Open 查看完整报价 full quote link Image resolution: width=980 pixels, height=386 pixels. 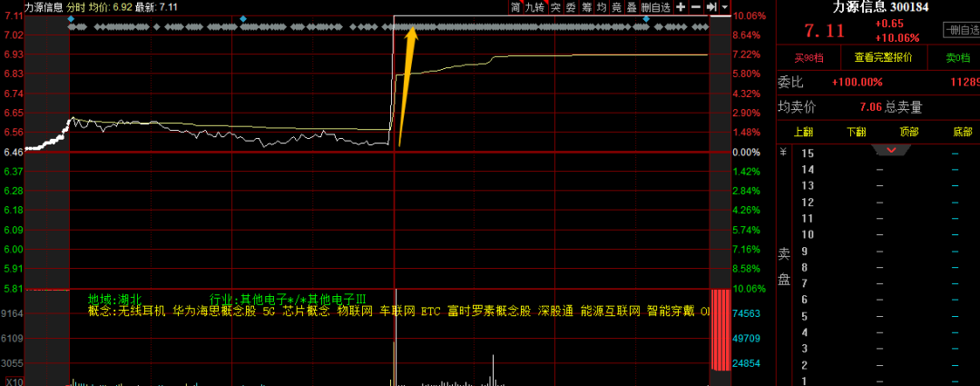pyautogui.click(x=883, y=58)
